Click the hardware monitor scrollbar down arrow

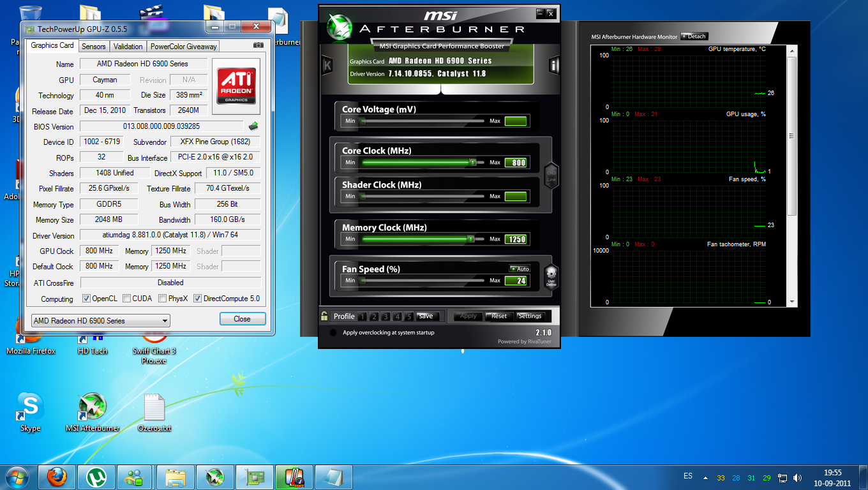tap(792, 302)
